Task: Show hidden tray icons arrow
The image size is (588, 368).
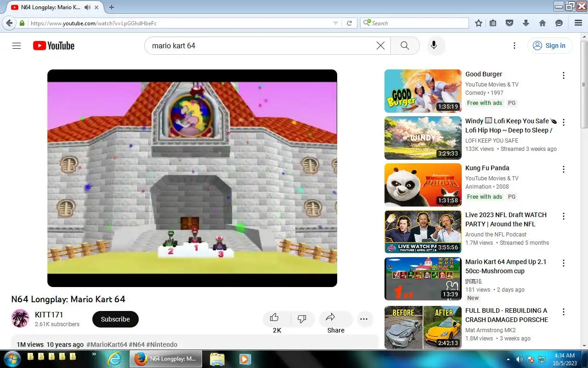Action: 508,359
